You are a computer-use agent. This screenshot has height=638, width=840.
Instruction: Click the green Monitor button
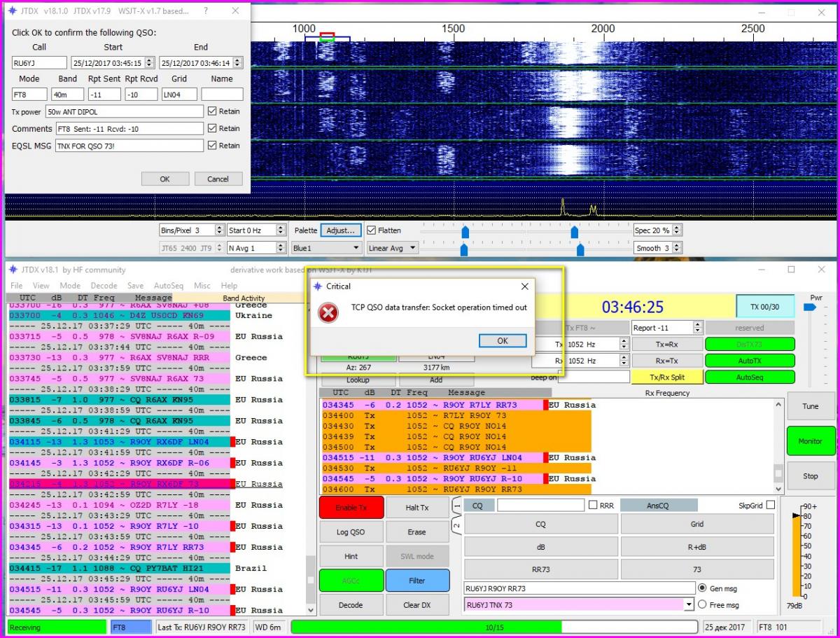tap(810, 441)
